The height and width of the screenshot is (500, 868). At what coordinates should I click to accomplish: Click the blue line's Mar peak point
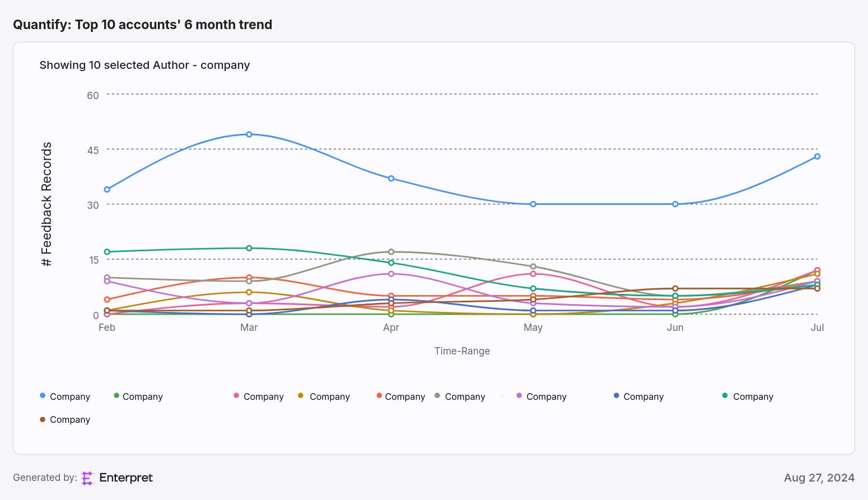coord(249,134)
